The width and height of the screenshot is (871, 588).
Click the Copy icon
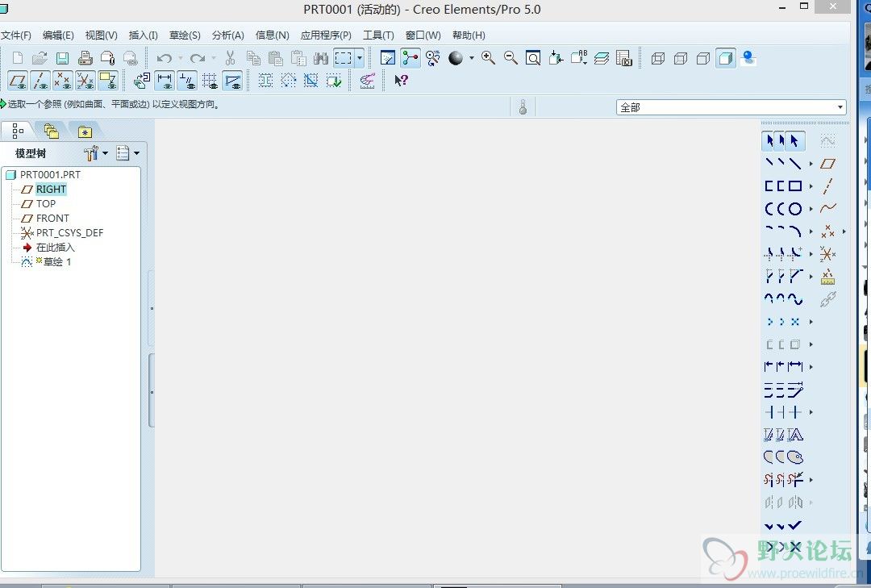click(x=253, y=58)
